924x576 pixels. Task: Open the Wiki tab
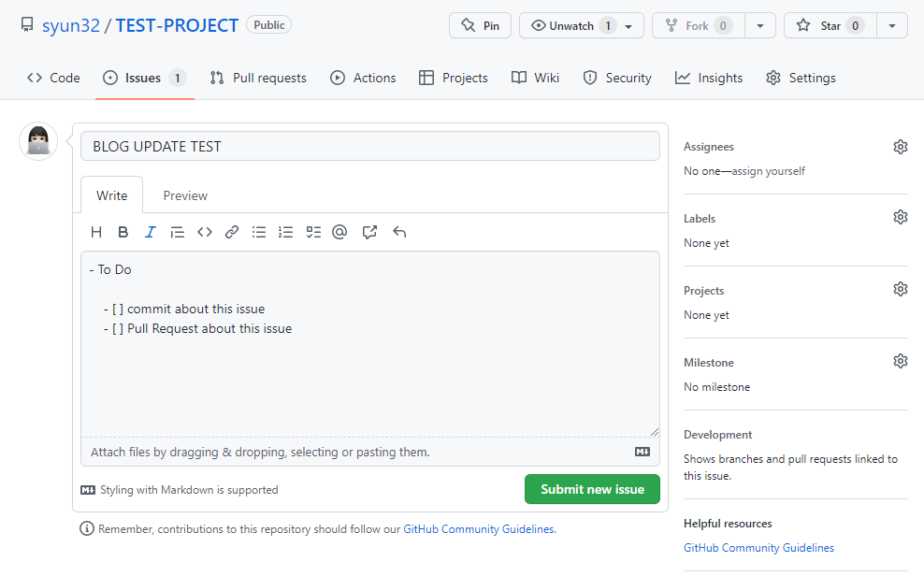pyautogui.click(x=535, y=78)
